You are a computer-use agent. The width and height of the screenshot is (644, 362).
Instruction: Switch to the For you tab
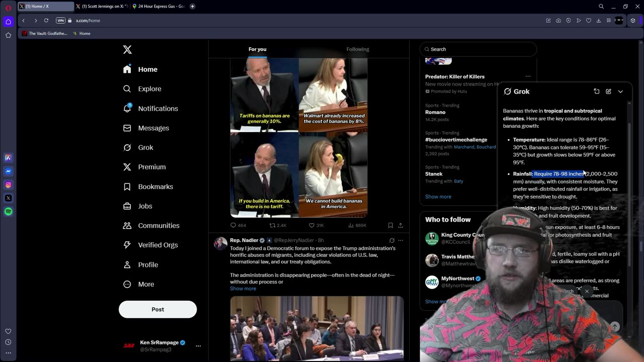coord(258,49)
